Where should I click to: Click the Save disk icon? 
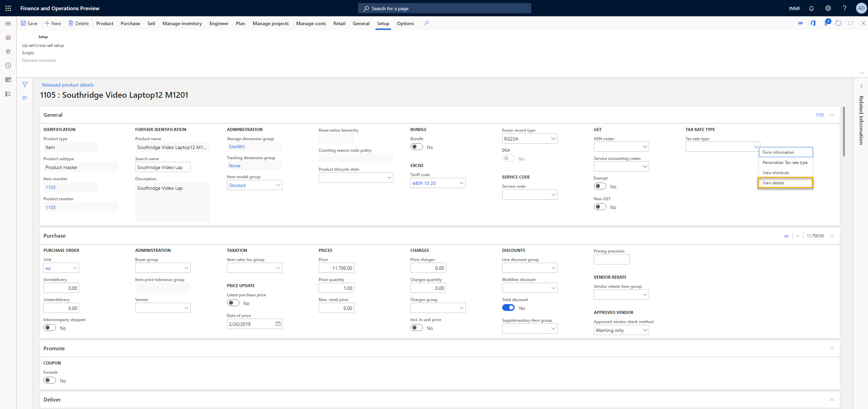click(x=23, y=23)
